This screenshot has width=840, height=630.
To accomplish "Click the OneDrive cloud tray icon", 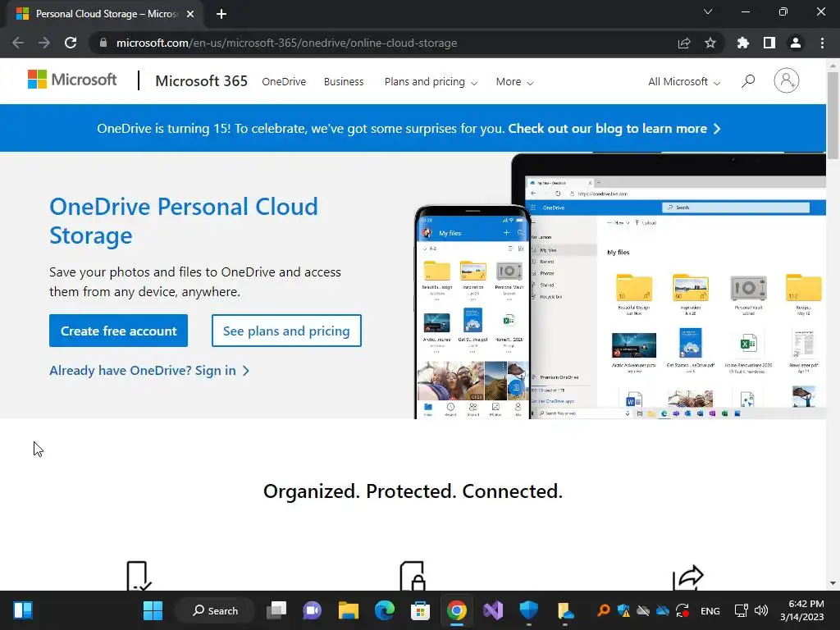I will [x=663, y=610].
